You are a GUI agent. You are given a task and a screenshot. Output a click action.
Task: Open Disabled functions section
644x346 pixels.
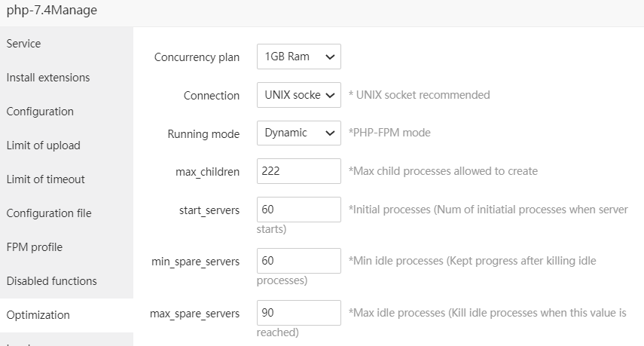(x=52, y=281)
